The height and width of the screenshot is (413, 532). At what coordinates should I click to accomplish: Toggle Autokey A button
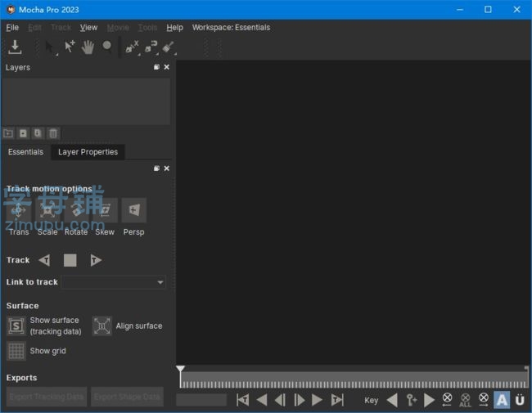click(x=502, y=400)
